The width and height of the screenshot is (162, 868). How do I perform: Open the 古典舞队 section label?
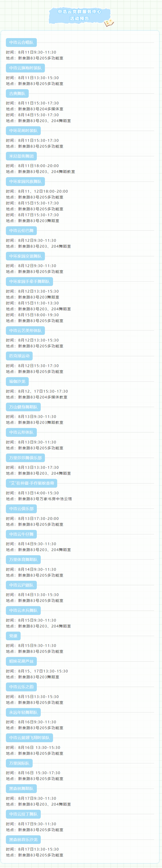(17, 93)
